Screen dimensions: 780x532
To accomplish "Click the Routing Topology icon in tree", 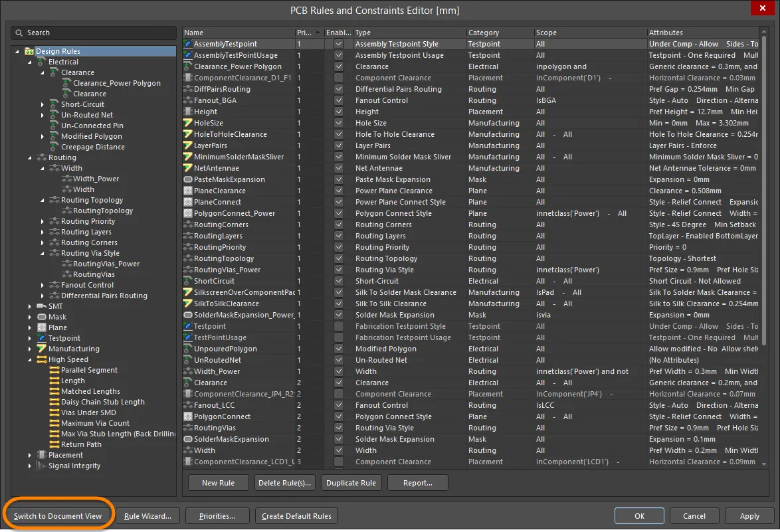I will point(54,200).
